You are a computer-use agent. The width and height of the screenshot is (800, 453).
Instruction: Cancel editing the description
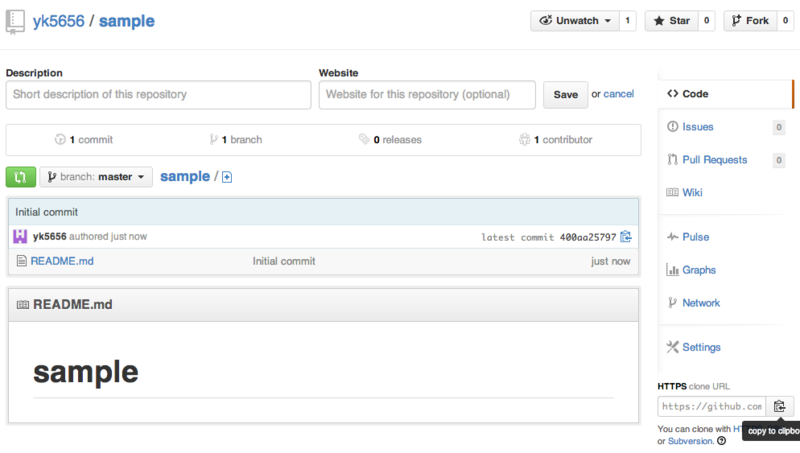click(x=618, y=94)
